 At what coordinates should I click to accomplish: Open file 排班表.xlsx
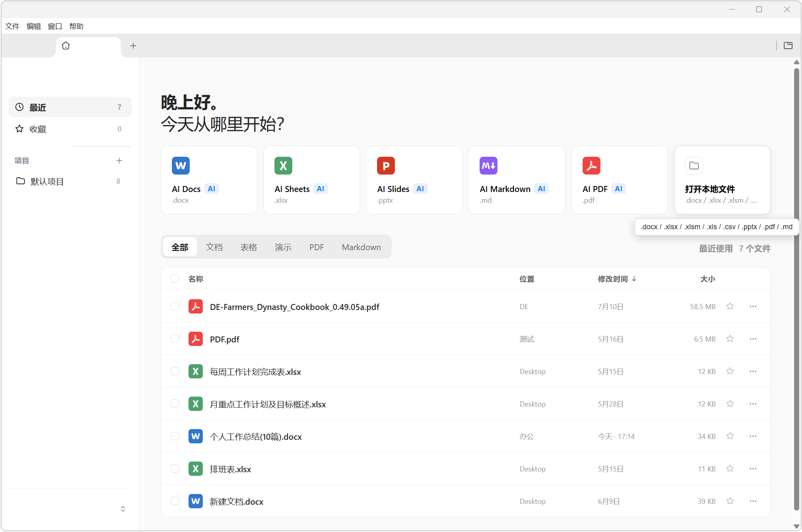point(230,469)
